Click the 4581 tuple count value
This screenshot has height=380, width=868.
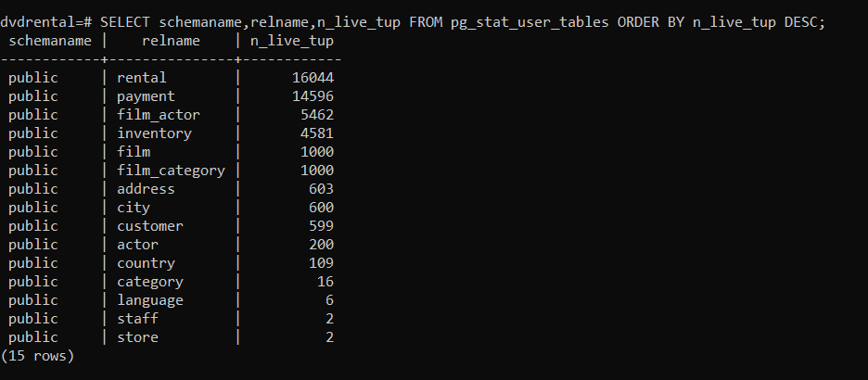pyautogui.click(x=317, y=133)
